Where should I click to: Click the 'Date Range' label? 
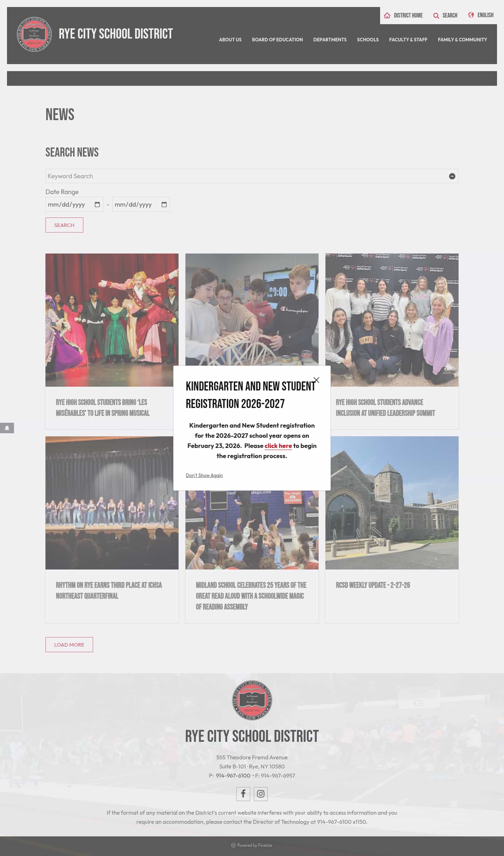[62, 192]
